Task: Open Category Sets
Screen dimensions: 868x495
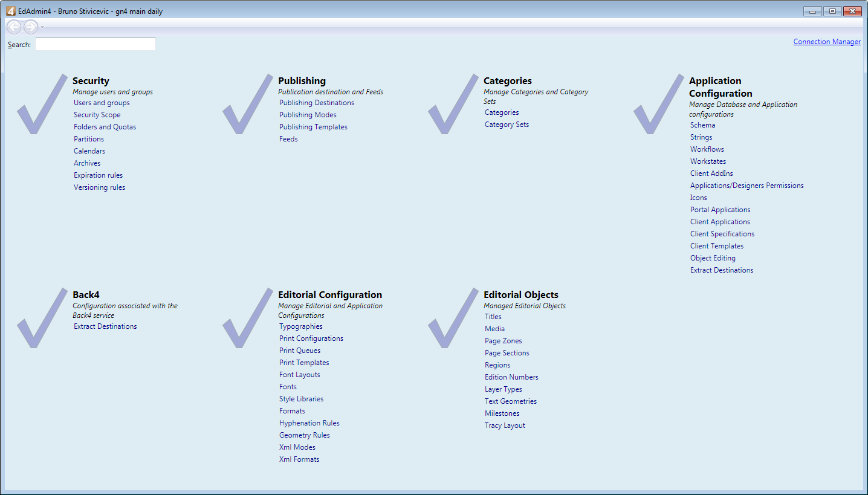Action: click(507, 125)
